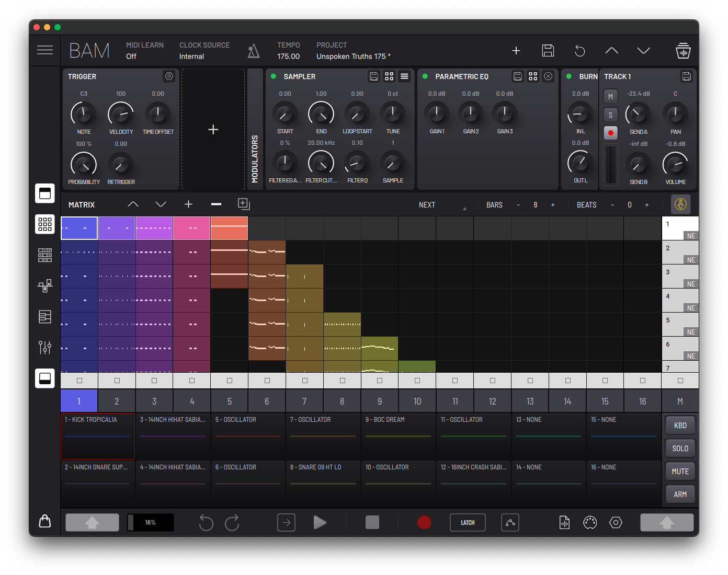The height and width of the screenshot is (575, 728).
Task: Solo Track 1 with S button
Action: point(610,114)
